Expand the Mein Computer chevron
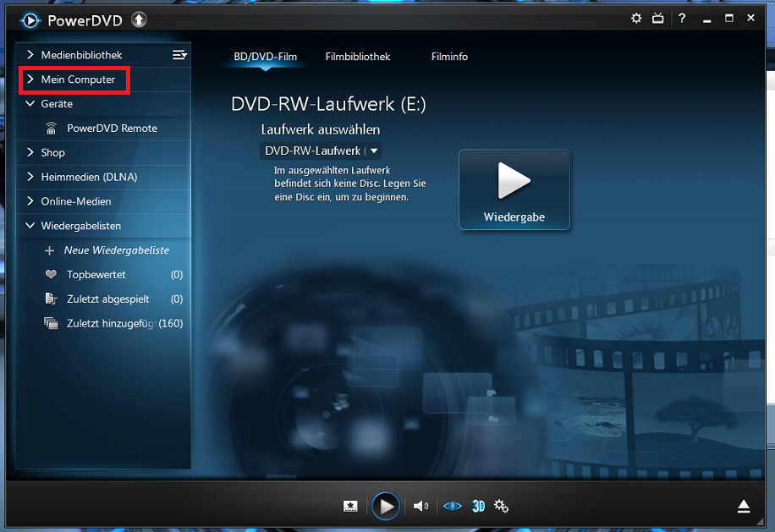 [30, 79]
